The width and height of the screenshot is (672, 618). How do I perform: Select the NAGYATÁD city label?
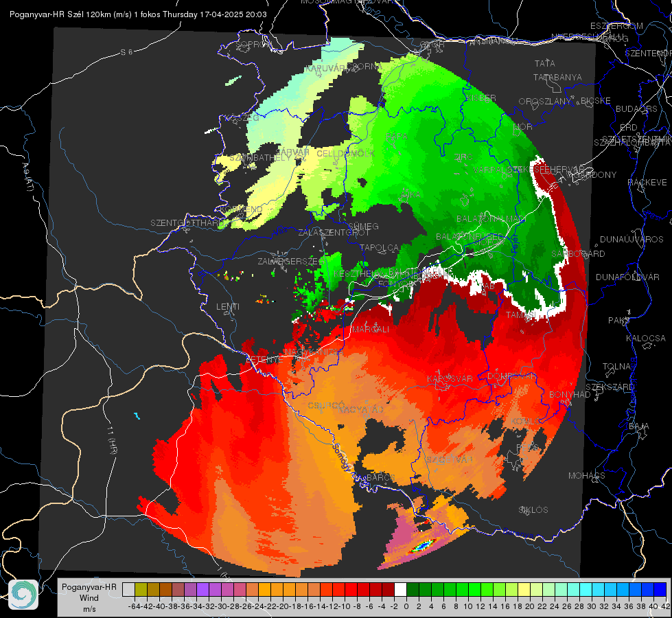361,410
